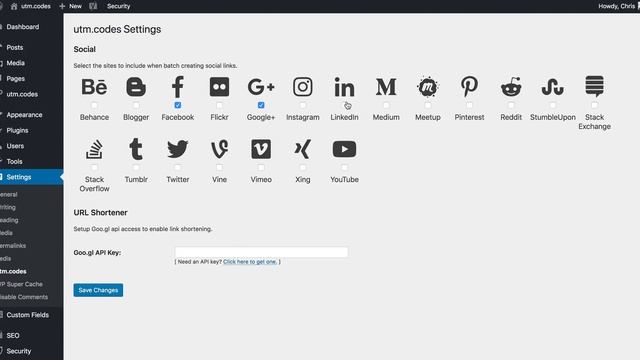Click the Stack Exchange logo icon
This screenshot has height=360, width=640.
[x=594, y=87]
